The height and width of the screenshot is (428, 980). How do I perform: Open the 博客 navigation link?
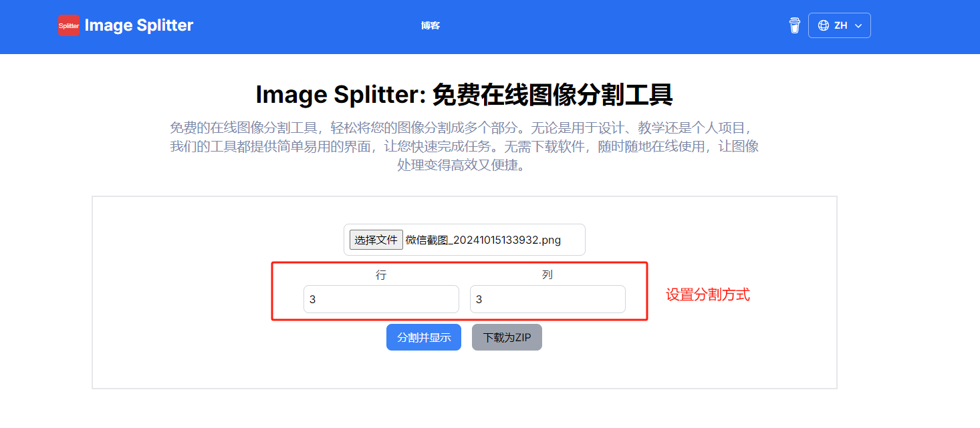coord(431,25)
